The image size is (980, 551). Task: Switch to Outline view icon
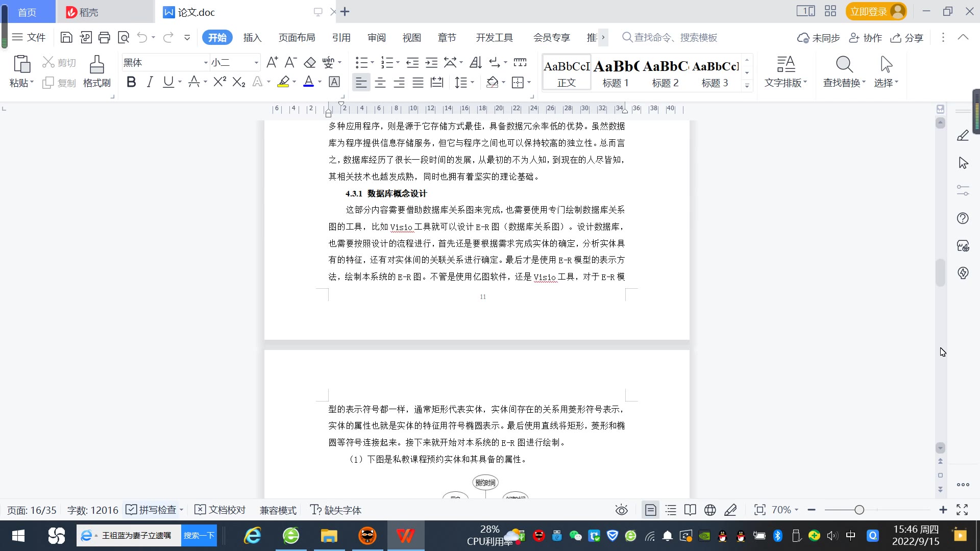671,510
